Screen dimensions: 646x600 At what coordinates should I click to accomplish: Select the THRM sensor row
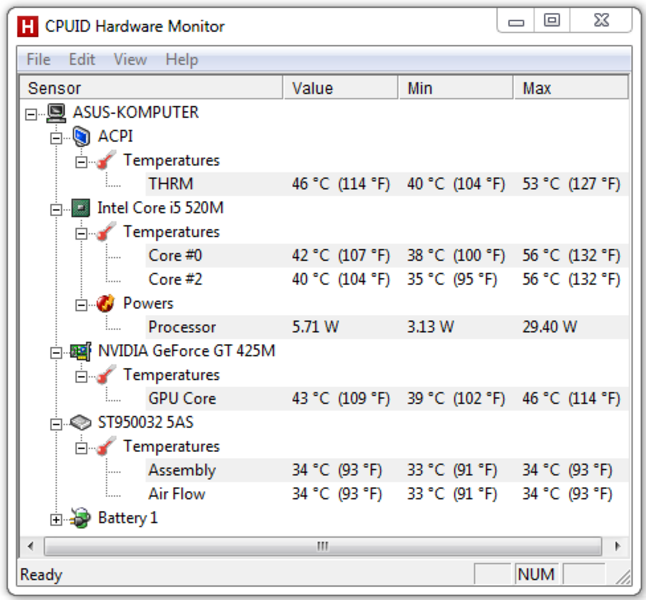click(x=387, y=184)
